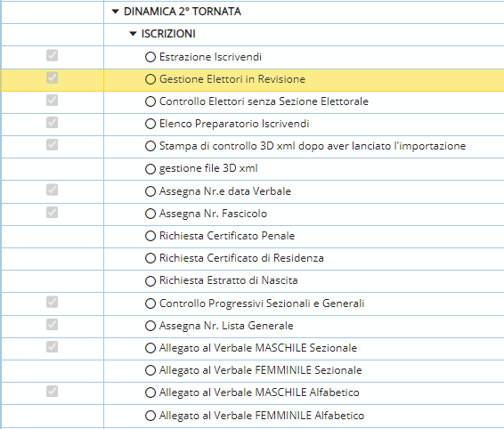This screenshot has width=504, height=429.
Task: Open Allegato al Verbale MASCHILE Sezionale
Action: [x=258, y=348]
